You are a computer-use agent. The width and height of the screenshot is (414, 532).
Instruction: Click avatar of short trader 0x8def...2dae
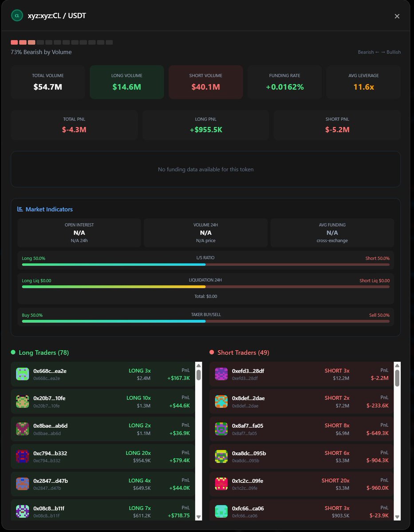tap(221, 402)
